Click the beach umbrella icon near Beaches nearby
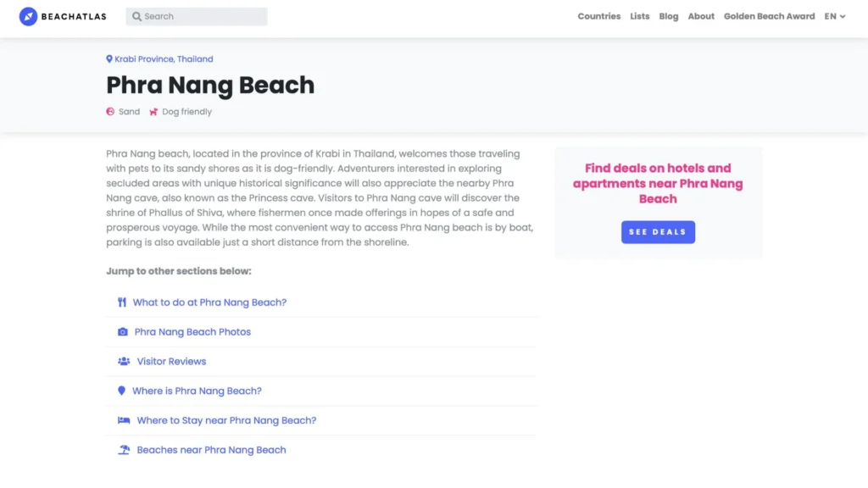868x488 pixels. 124,450
